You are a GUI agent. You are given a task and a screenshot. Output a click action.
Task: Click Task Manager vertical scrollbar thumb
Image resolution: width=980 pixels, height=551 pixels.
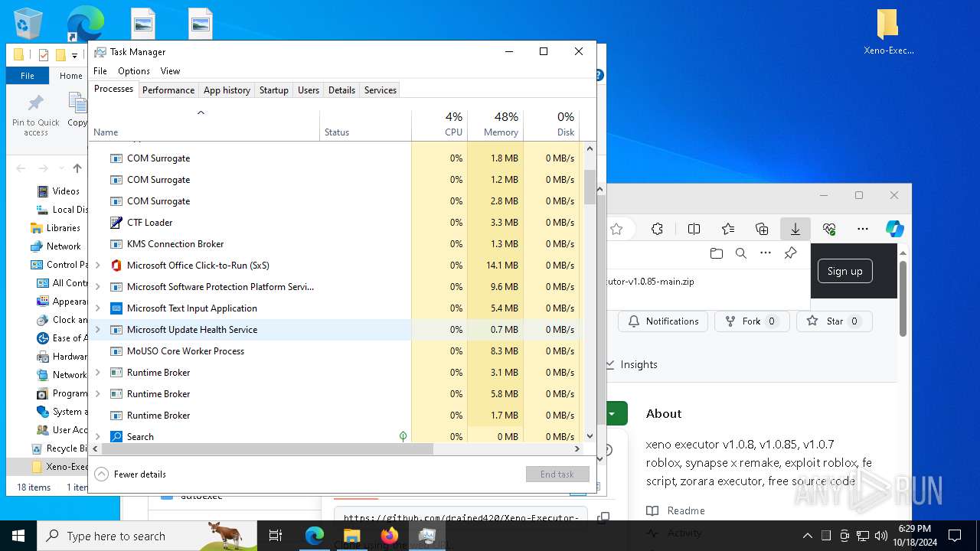point(590,187)
